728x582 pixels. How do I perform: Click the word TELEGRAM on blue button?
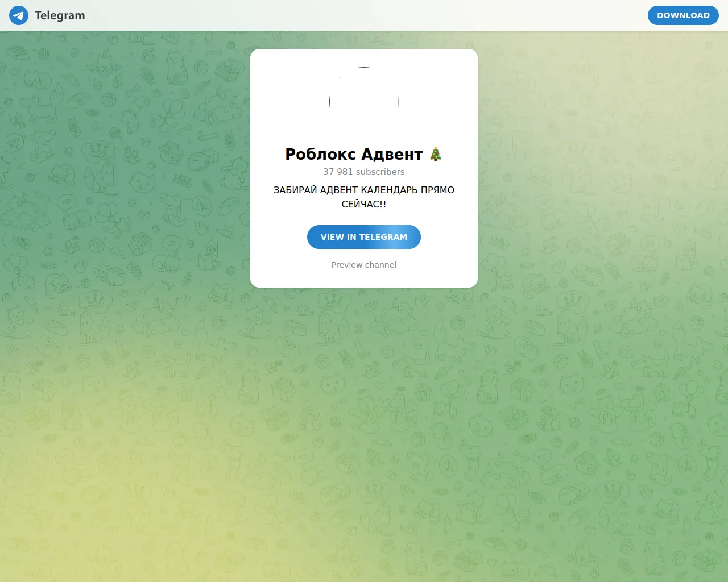coord(383,237)
